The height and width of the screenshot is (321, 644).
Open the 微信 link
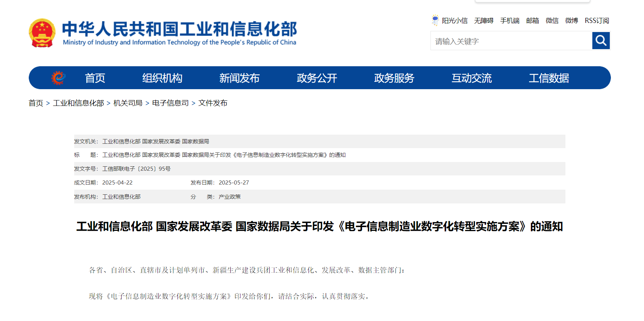[x=552, y=21]
